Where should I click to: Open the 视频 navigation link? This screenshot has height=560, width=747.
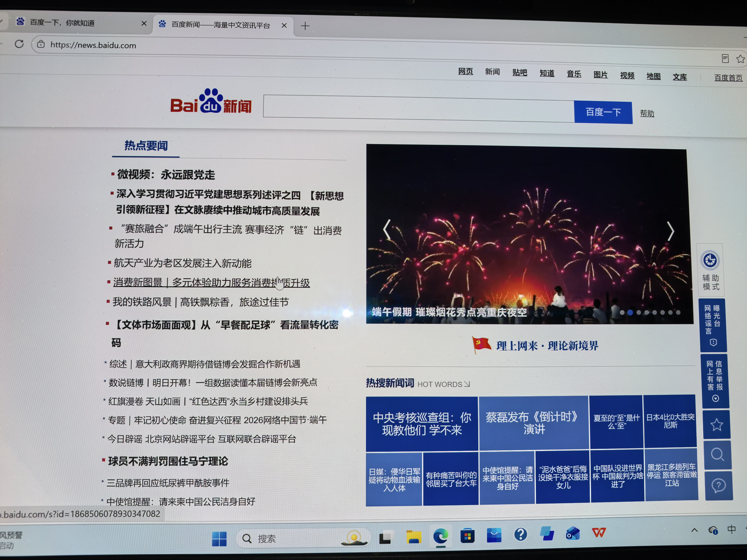pyautogui.click(x=627, y=75)
